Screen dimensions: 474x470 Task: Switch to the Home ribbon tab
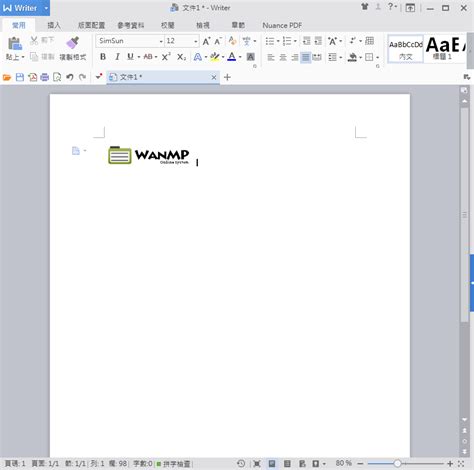pyautogui.click(x=19, y=25)
